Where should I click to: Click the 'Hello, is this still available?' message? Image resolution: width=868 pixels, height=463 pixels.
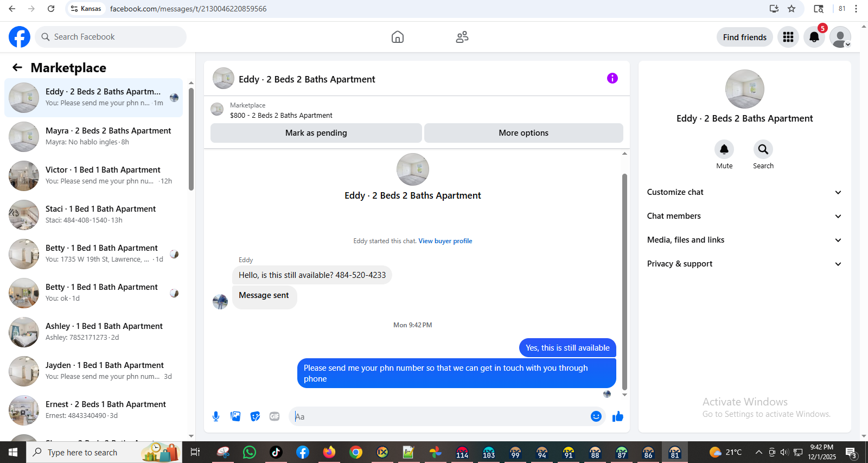pyautogui.click(x=312, y=275)
